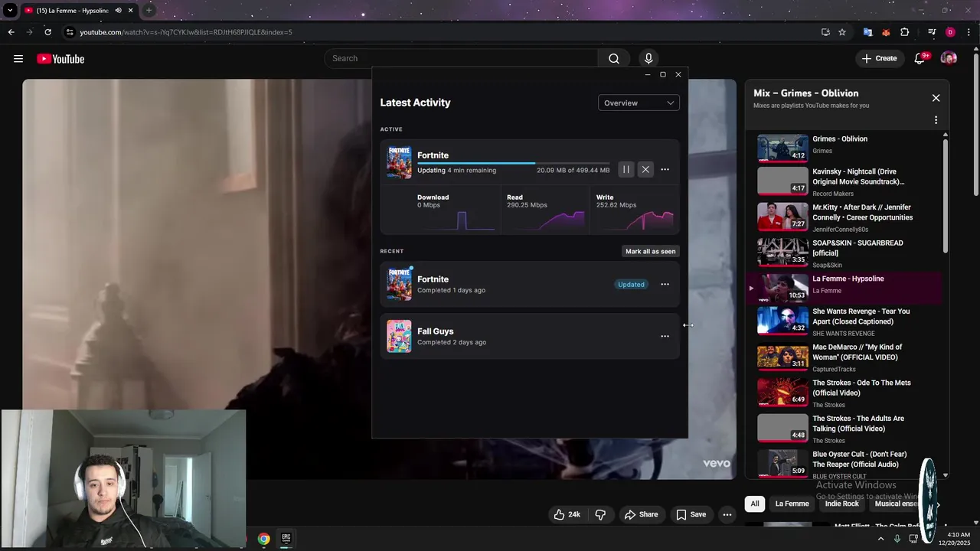Pause the Fortnite update
Viewport: 980px width, 551px height.
[x=626, y=170]
